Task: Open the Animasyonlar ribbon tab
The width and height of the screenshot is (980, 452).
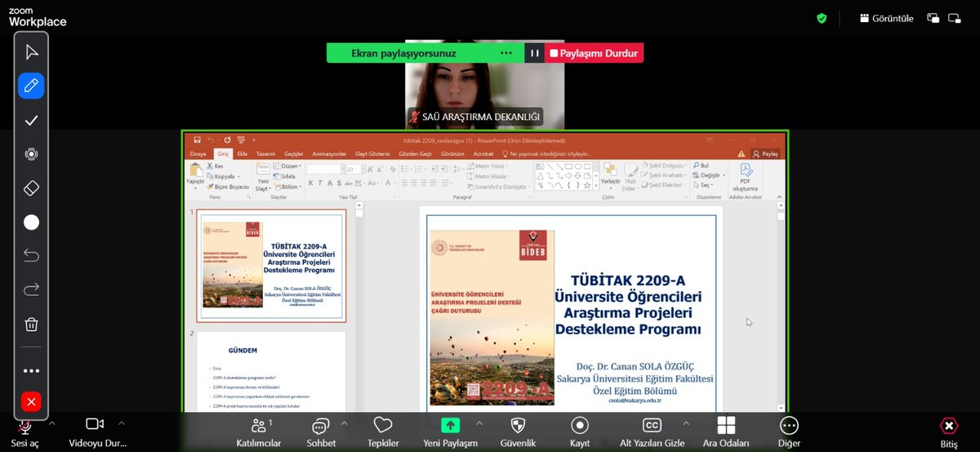Action: tap(329, 154)
